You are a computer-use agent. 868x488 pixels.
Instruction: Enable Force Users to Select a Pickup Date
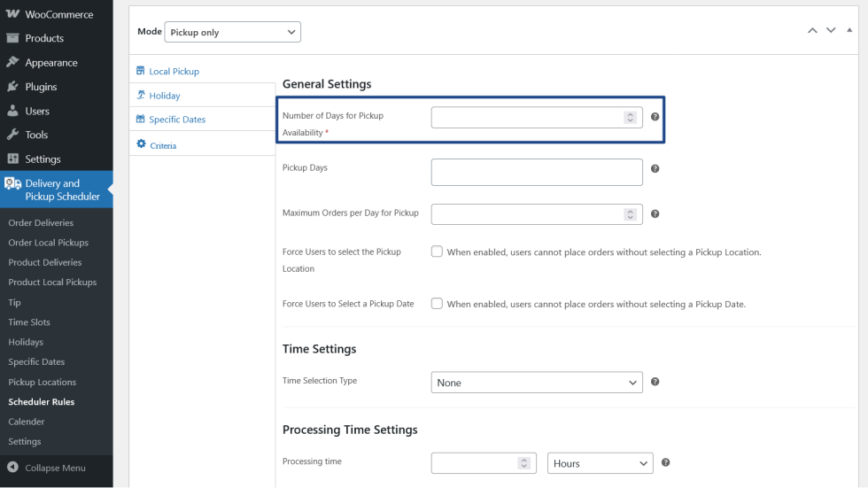coord(437,304)
